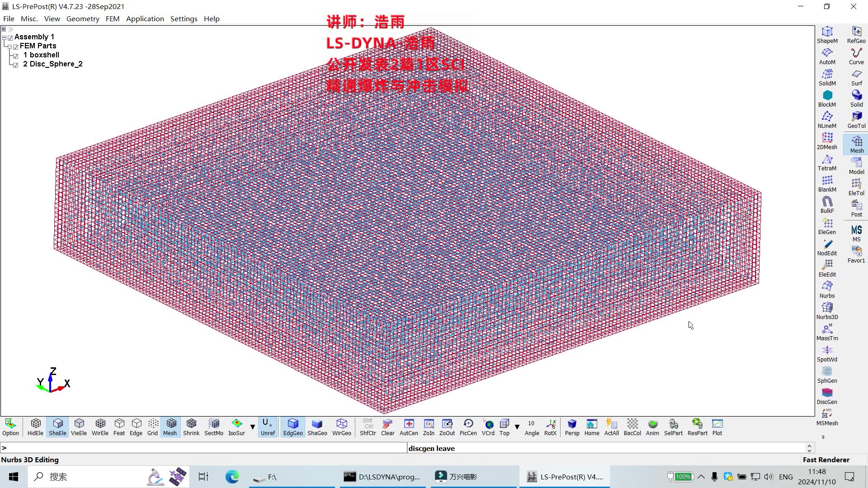Click the NodEdit node editing icon

tap(827, 247)
